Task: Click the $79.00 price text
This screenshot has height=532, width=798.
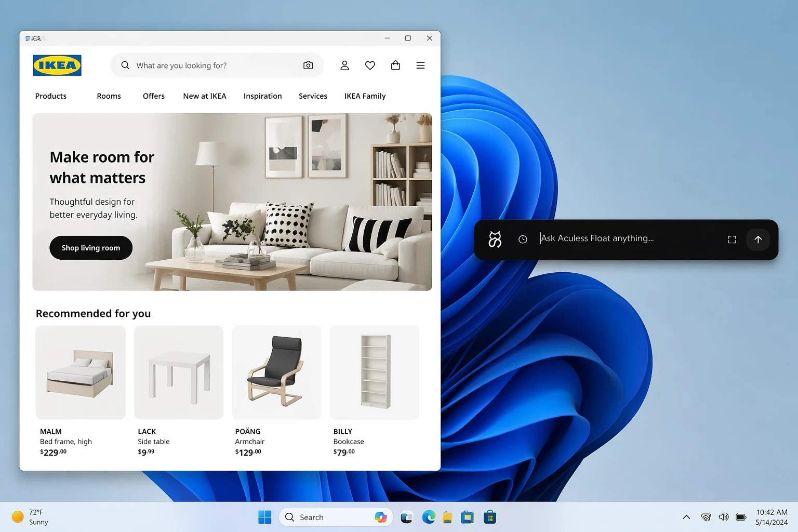Action: 344,452
